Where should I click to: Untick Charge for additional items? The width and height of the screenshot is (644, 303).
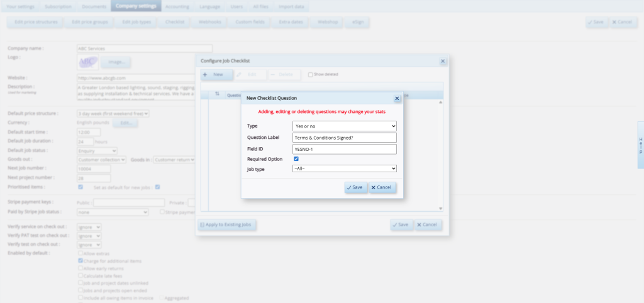(x=80, y=261)
